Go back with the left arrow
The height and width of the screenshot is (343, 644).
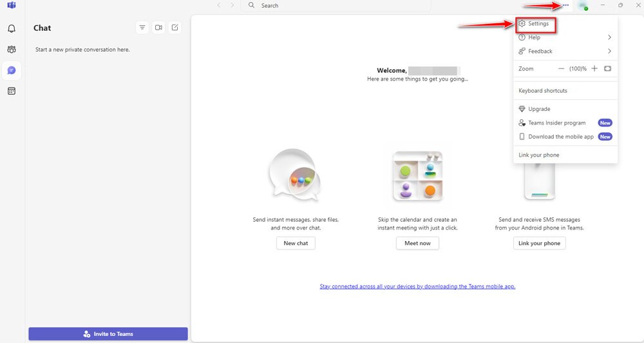pyautogui.click(x=219, y=5)
